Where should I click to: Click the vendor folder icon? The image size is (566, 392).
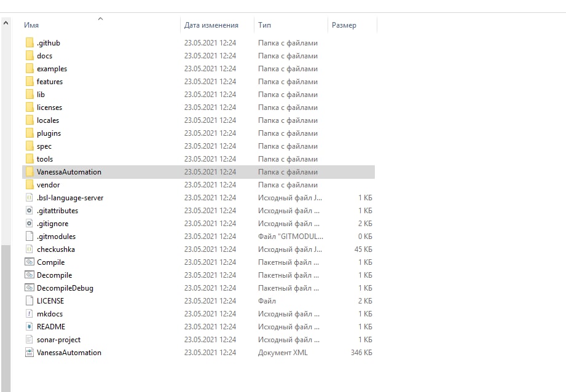pos(29,185)
